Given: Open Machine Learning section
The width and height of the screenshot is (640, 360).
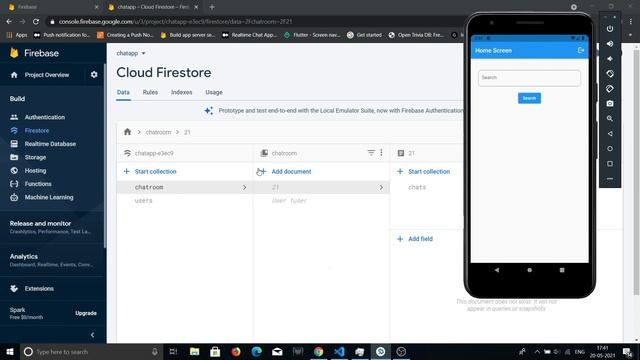Looking at the screenshot, I should click(x=49, y=197).
